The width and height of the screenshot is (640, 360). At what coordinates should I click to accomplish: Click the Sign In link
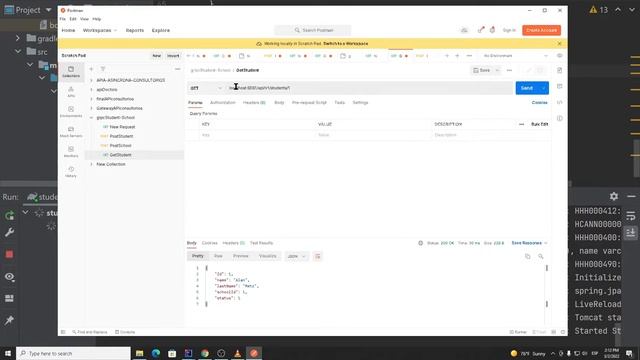point(509,30)
